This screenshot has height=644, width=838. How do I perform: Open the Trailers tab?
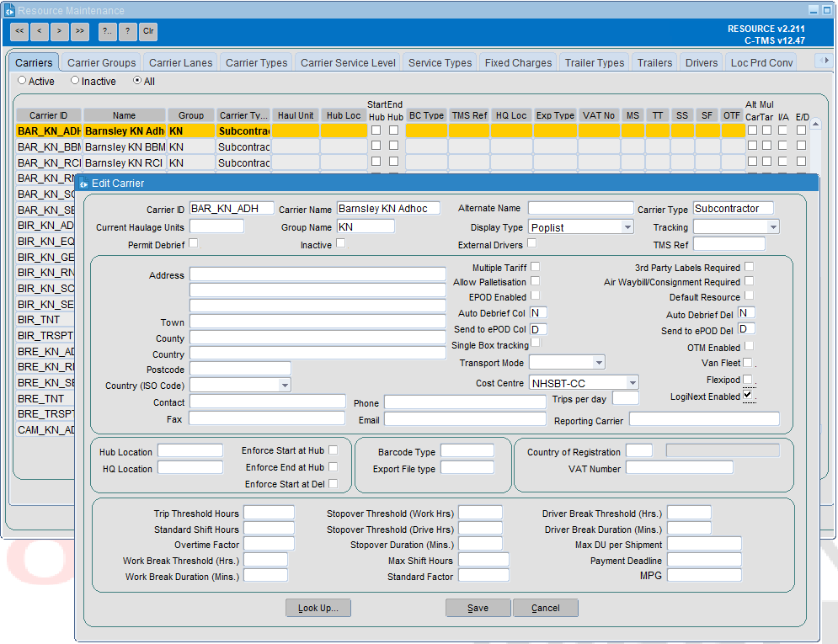point(654,62)
